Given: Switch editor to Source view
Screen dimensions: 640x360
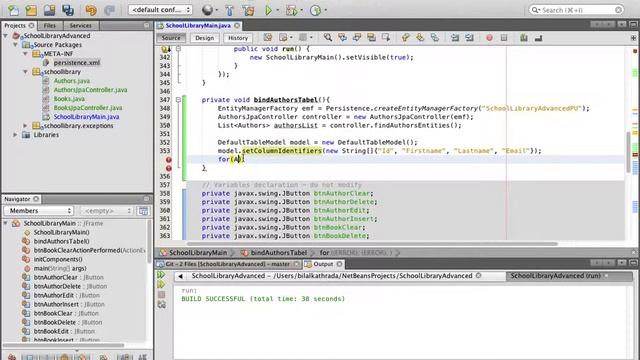Looking at the screenshot, I should [171, 38].
